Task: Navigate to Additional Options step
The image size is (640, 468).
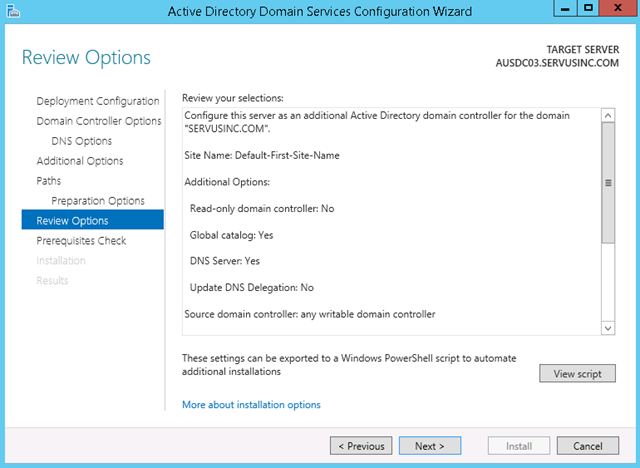Action: point(80,161)
